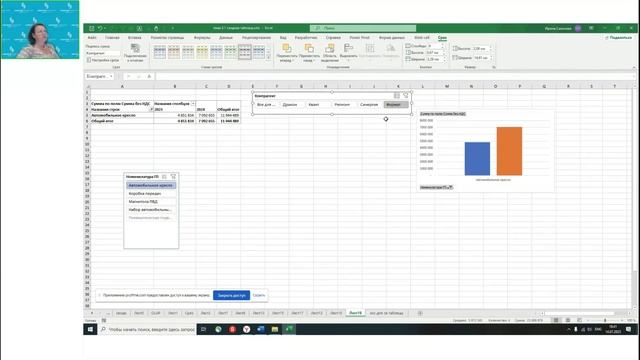Add a new sheet with the plus icon
Viewport: 640px width, 360px height.
click(420, 313)
